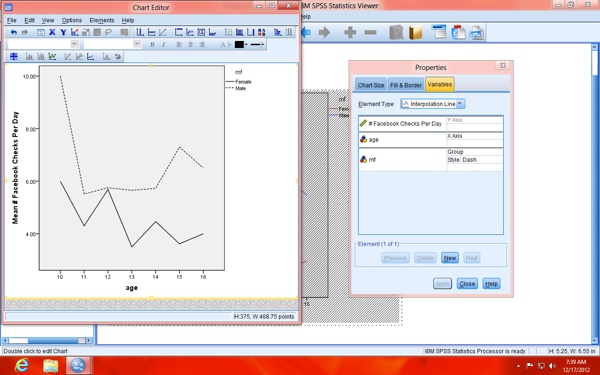Open Internet Explorer from the taskbar
Image resolution: width=600 pixels, height=375 pixels.
[x=22, y=365]
